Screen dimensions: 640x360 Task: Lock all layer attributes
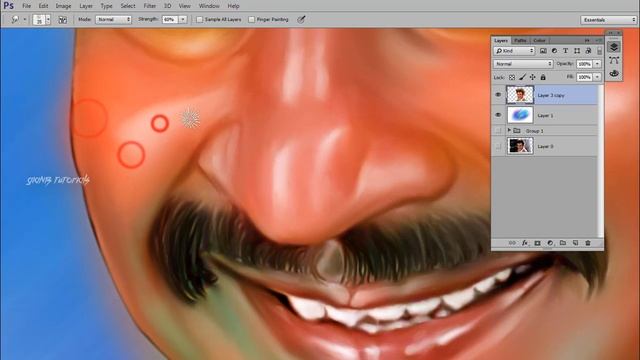click(x=543, y=77)
